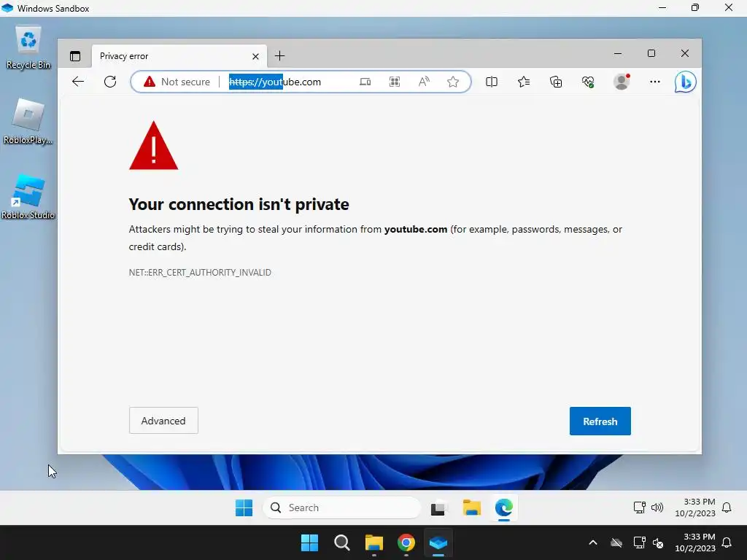Viewport: 747px width, 560px height.
Task: Select the Roblox Studio desktop shortcut
Action: pyautogui.click(x=28, y=196)
